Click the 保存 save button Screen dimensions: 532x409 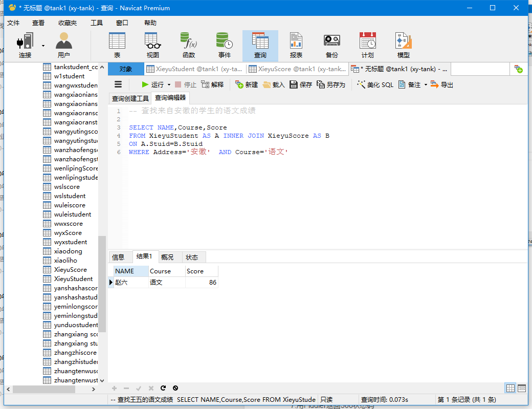(x=301, y=84)
